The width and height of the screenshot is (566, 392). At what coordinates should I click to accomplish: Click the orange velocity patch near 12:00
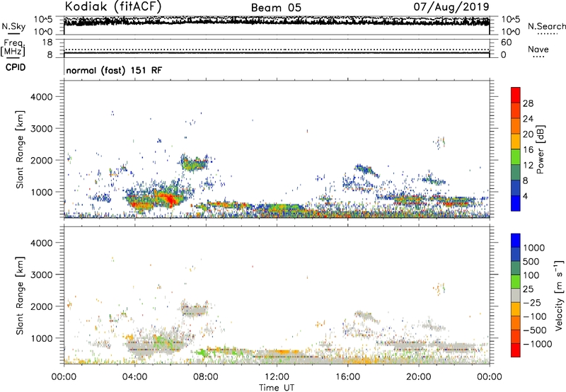click(284, 352)
